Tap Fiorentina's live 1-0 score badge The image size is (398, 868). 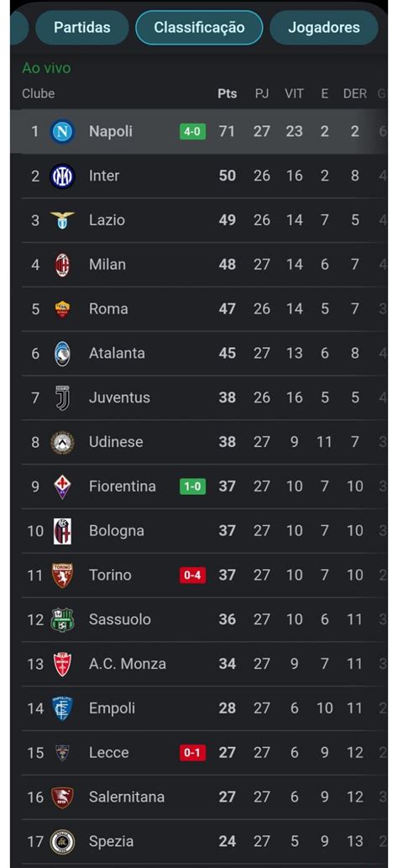pos(192,487)
